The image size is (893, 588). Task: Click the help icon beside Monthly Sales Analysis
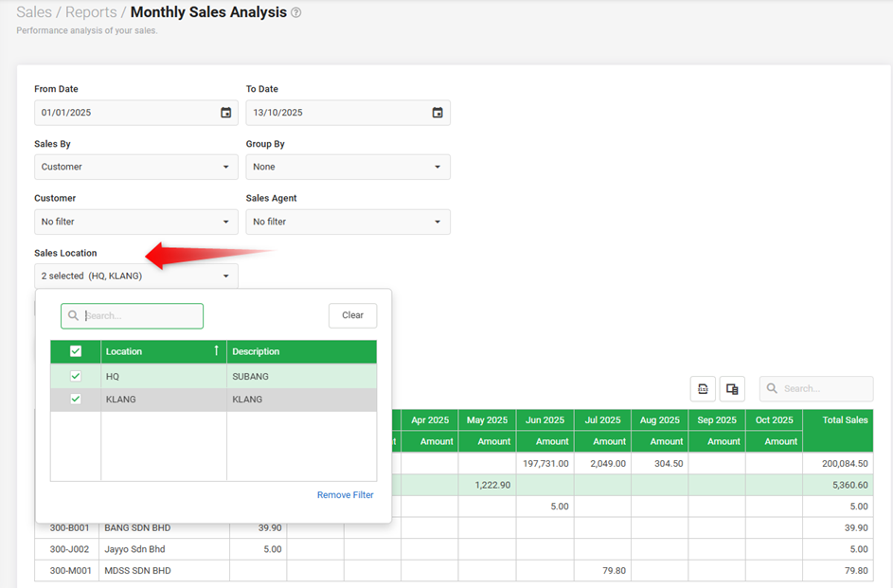coord(296,12)
